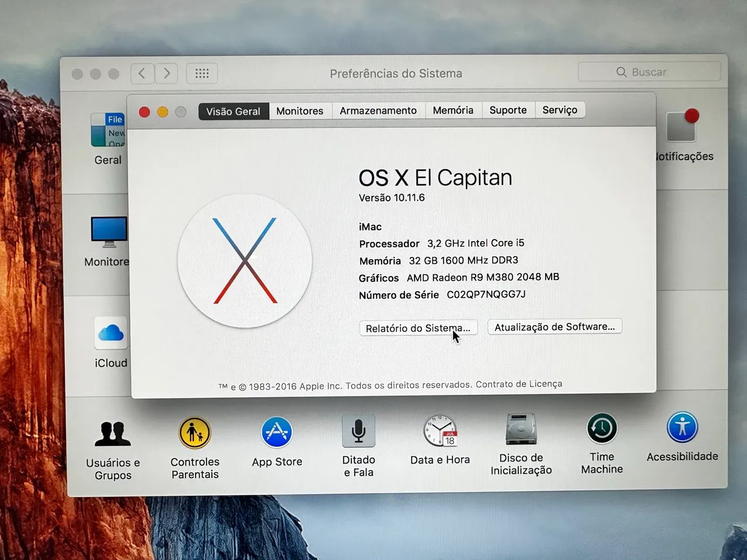Open the Contrato de Licença link
Image resolution: width=747 pixels, height=560 pixels.
click(519, 384)
